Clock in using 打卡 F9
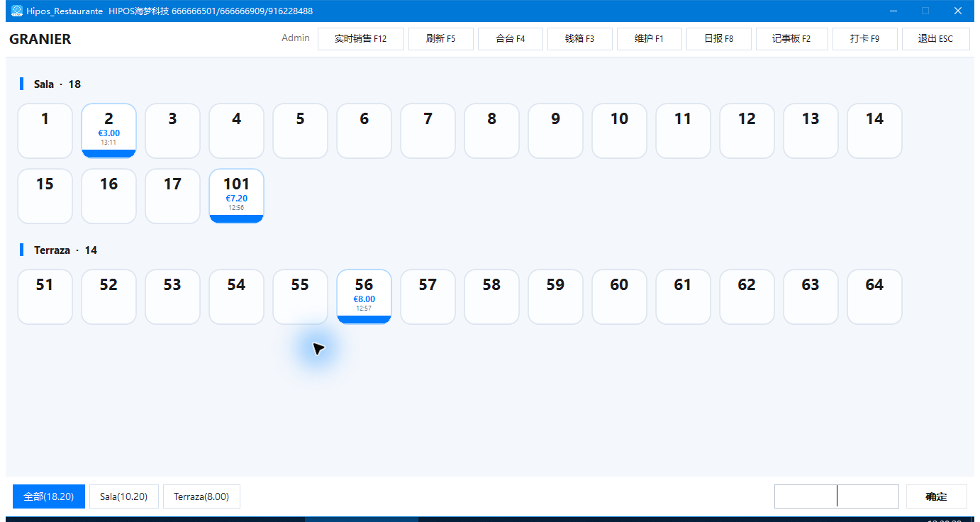 [x=865, y=39]
